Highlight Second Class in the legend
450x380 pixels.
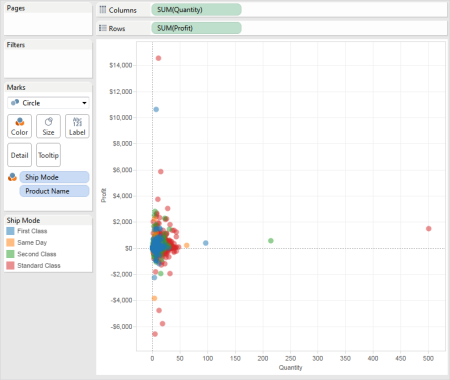[37, 254]
